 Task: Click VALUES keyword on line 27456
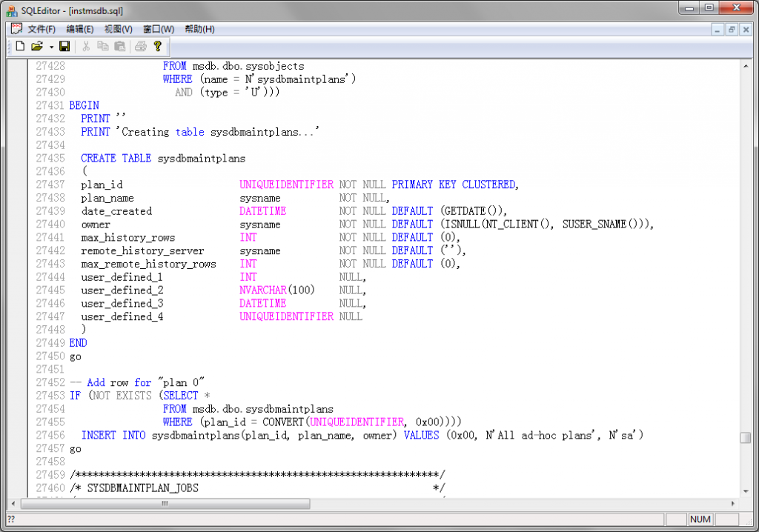[x=421, y=435]
